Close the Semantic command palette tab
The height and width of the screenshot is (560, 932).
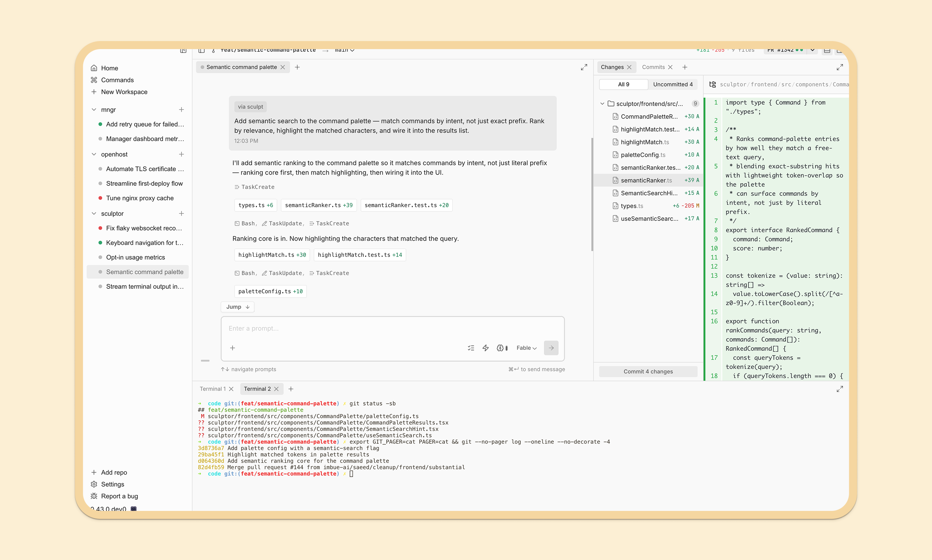click(x=283, y=67)
